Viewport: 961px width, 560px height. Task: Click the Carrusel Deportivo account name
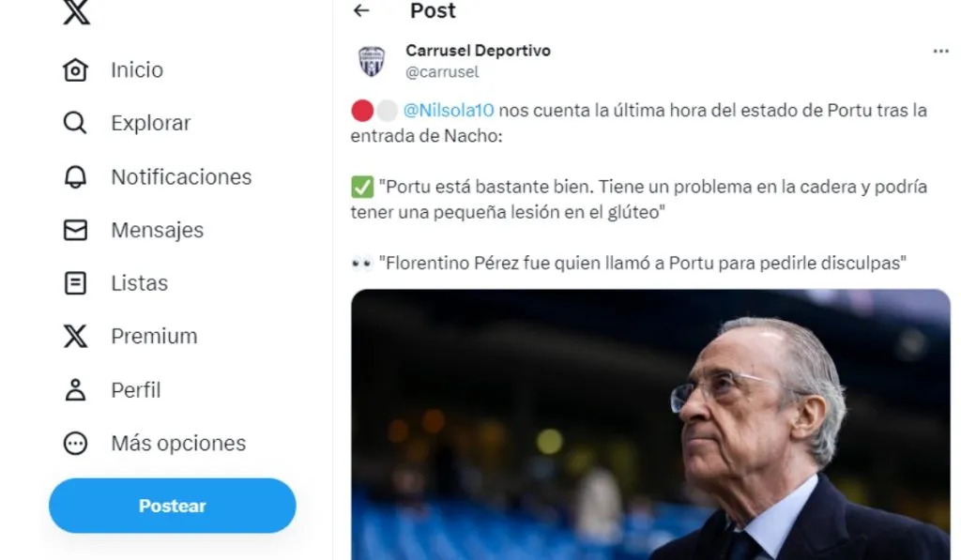[x=478, y=51]
